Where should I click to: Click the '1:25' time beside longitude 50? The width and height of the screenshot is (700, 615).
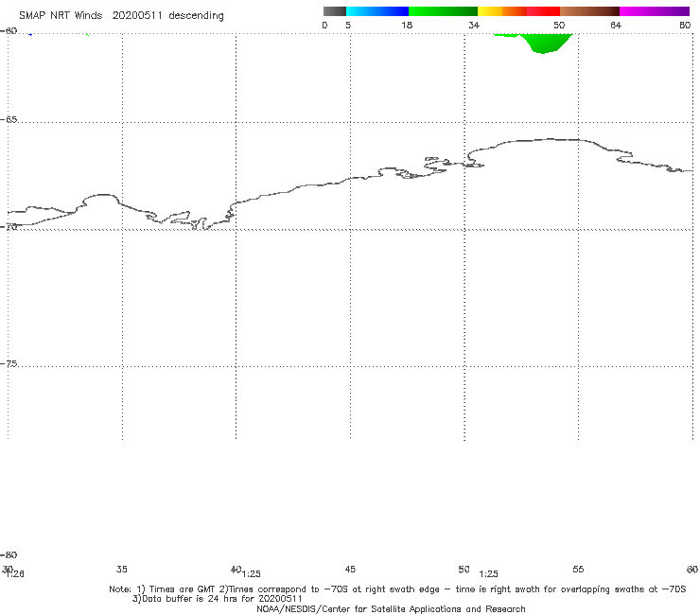[488, 574]
